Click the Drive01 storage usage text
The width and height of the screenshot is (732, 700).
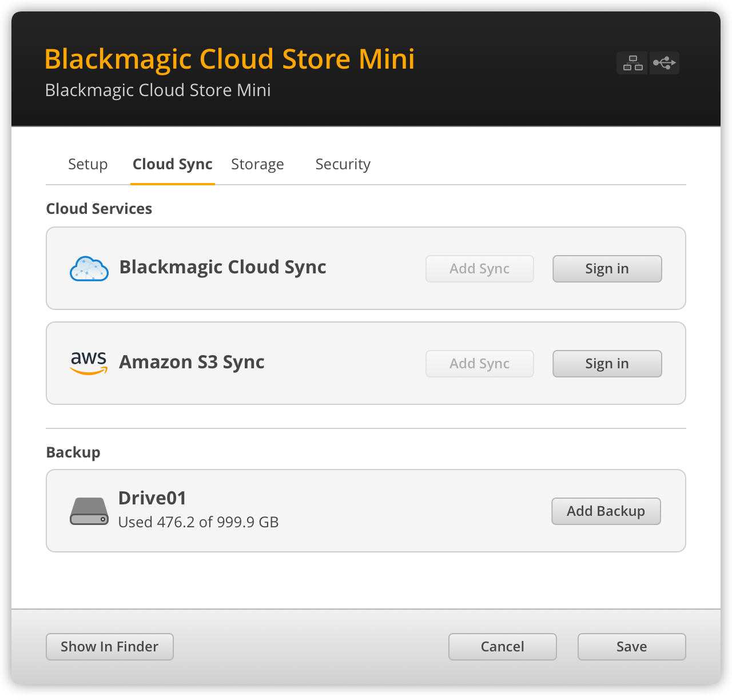point(198,522)
